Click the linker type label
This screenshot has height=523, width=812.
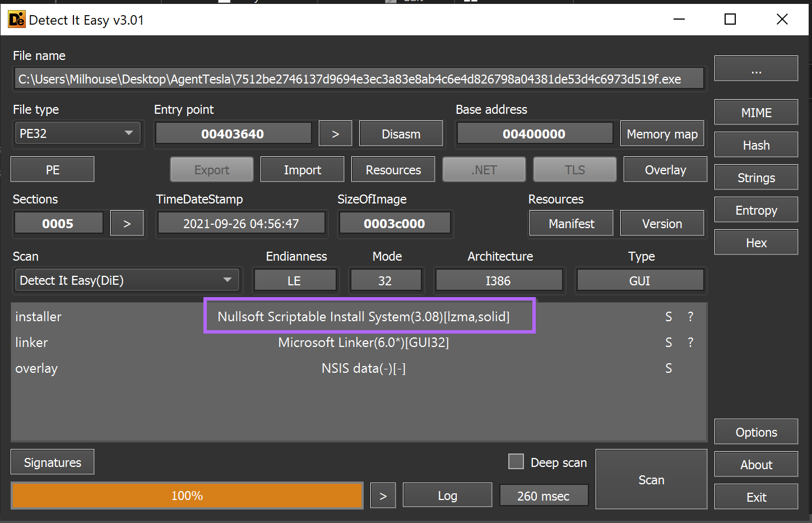pyautogui.click(x=31, y=342)
